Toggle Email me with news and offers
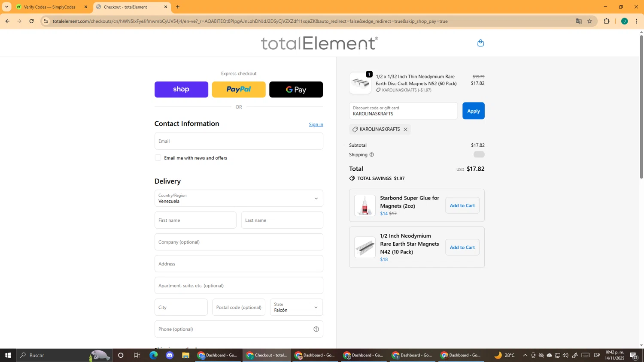Screen dimensions: 644x362 pos(158,158)
